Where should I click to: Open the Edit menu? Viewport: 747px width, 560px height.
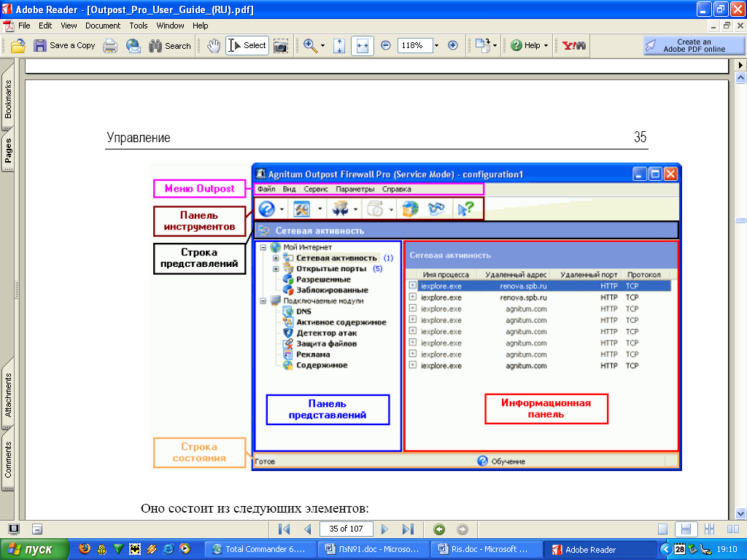45,26
